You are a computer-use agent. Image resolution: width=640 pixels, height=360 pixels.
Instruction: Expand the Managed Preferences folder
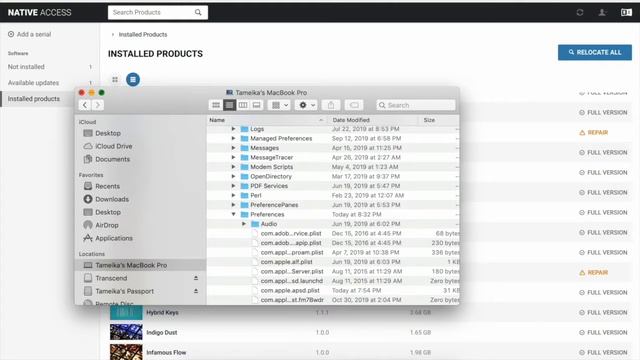point(233,138)
